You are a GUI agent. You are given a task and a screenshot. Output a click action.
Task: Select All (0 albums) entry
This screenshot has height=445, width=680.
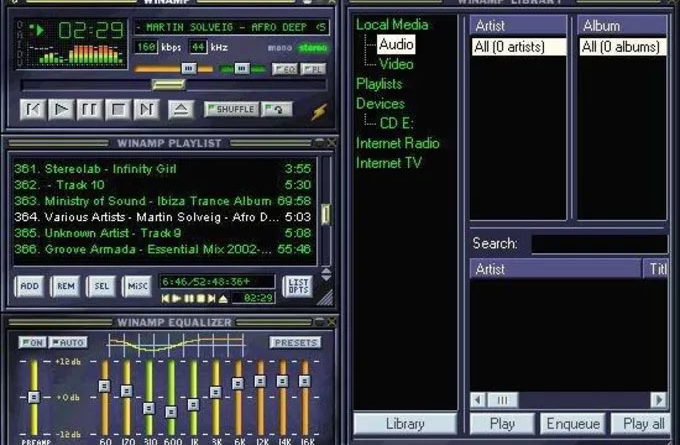(x=623, y=47)
